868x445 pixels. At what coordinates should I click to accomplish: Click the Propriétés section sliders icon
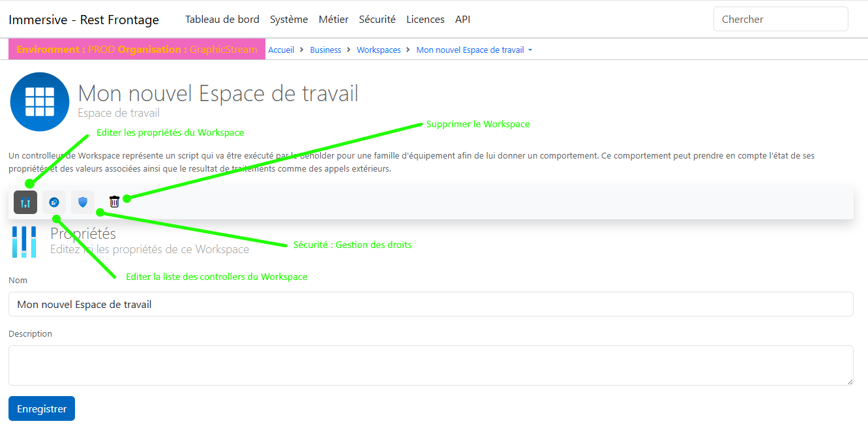pyautogui.click(x=24, y=242)
